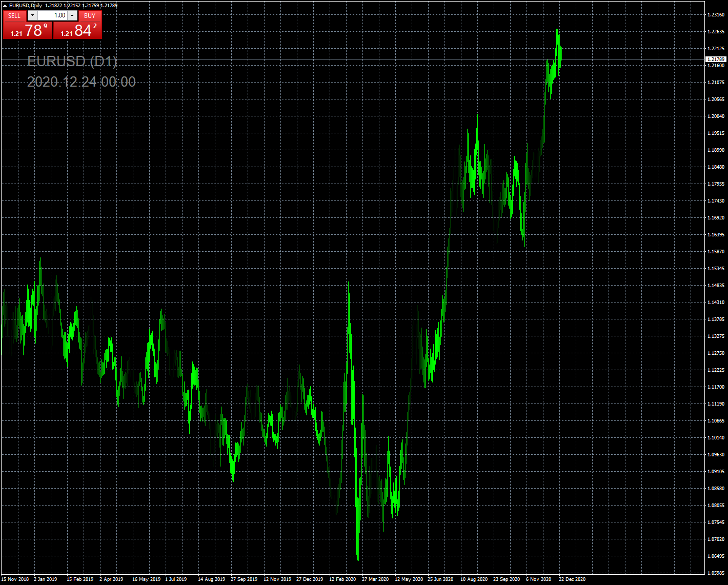Click price axis label 1.09630

click(716, 455)
